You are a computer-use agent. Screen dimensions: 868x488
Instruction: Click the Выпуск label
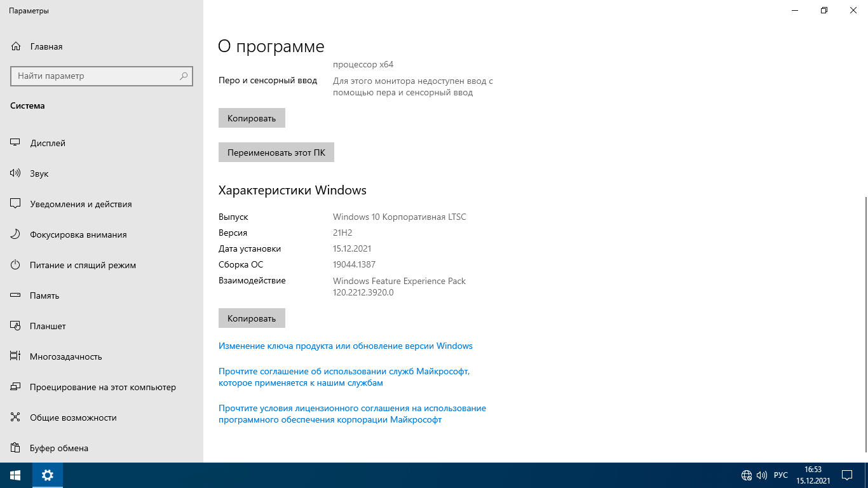pyautogui.click(x=233, y=217)
